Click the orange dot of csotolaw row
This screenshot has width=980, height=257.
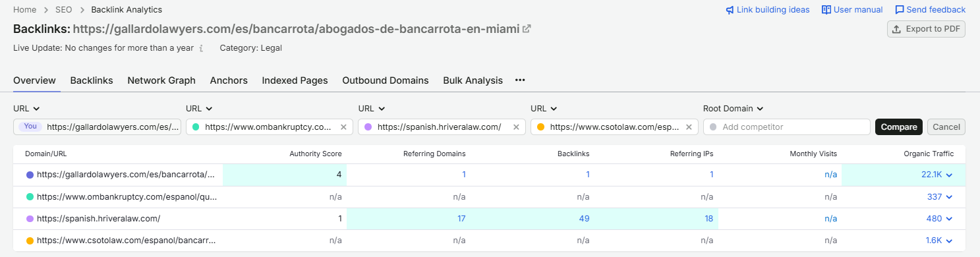(30, 241)
